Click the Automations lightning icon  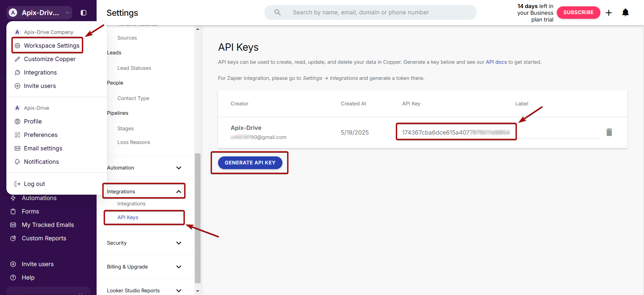pyautogui.click(x=13, y=198)
